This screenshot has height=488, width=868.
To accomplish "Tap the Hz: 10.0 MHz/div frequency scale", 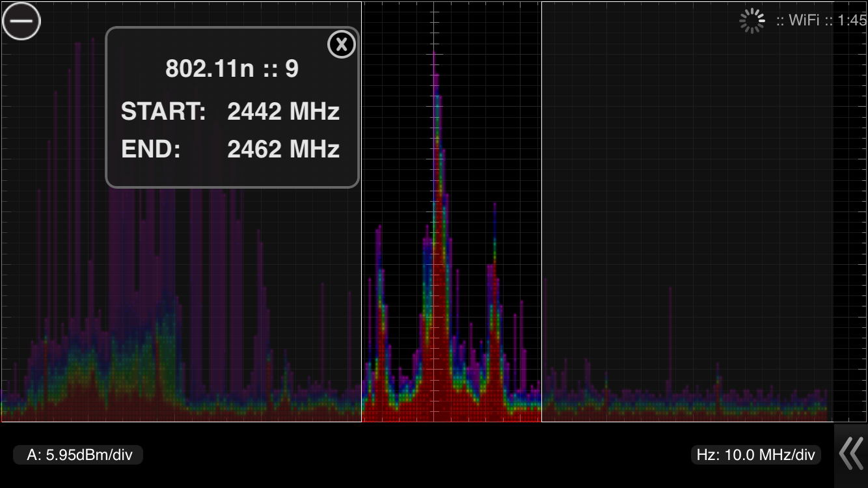I will 755,455.
